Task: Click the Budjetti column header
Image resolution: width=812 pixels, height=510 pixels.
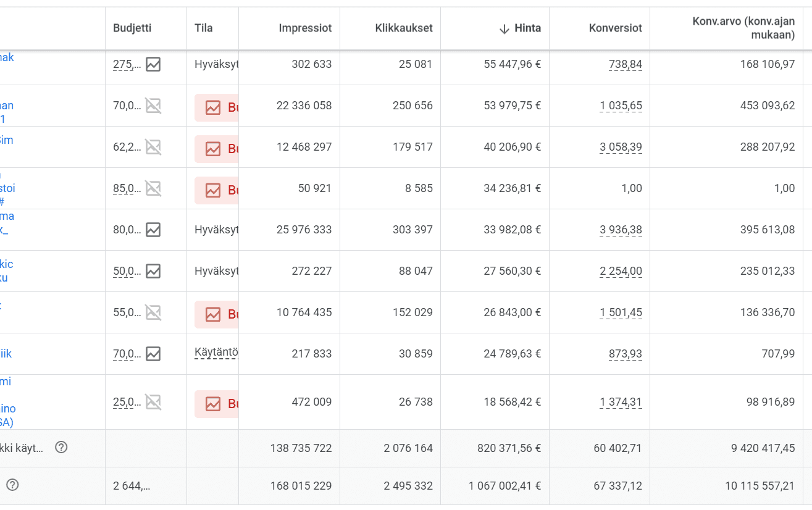Action: click(x=132, y=28)
